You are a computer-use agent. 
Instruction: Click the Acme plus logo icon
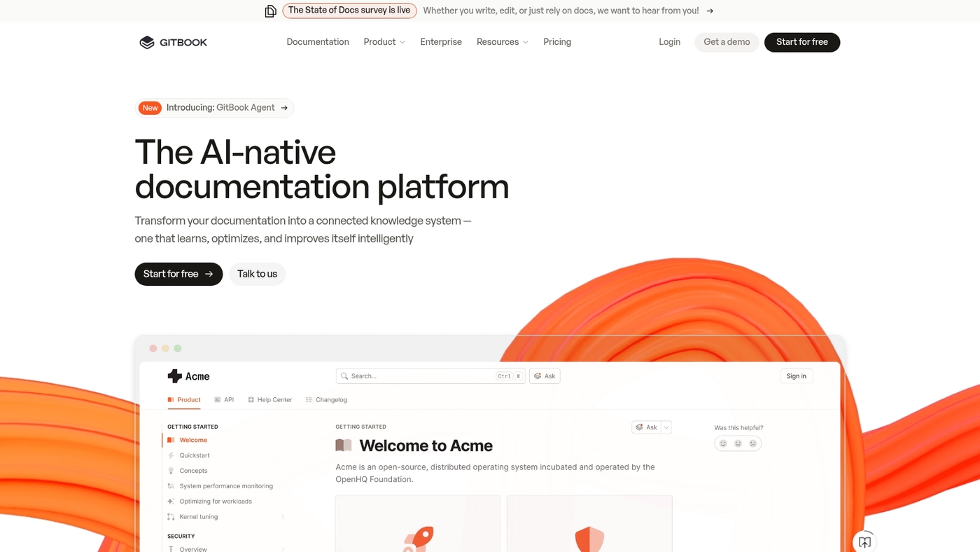click(x=174, y=376)
